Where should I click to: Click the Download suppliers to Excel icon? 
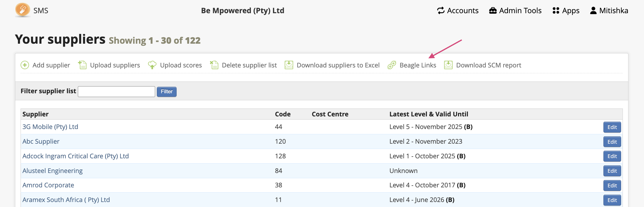point(289,65)
